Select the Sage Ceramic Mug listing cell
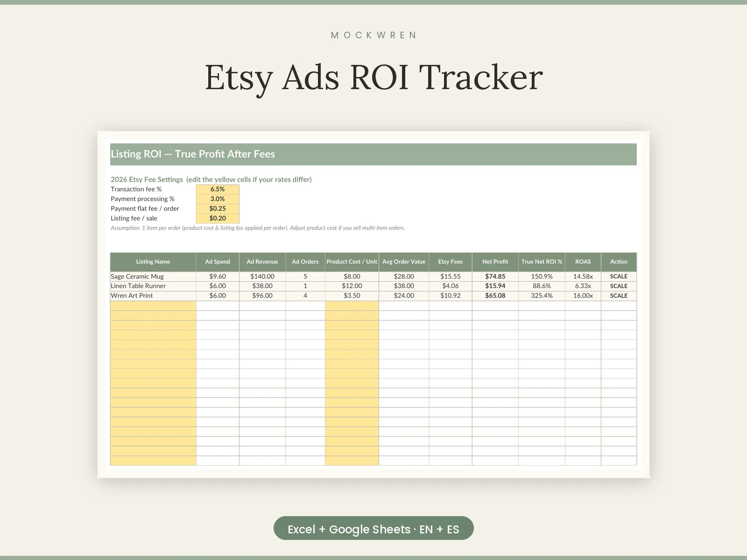 [x=153, y=276]
